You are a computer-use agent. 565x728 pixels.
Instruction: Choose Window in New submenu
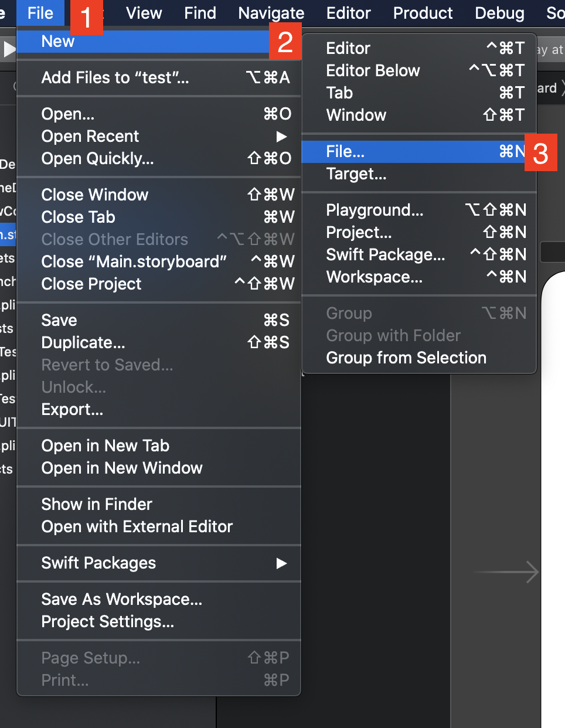(419, 115)
